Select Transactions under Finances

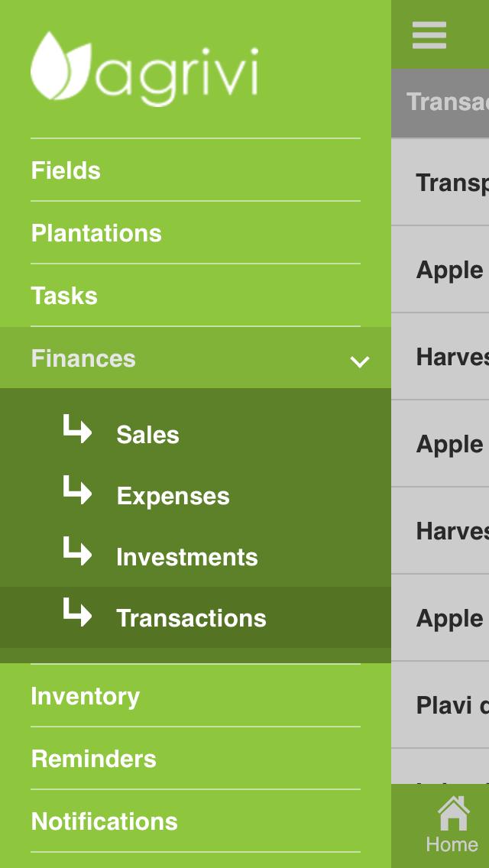click(191, 618)
